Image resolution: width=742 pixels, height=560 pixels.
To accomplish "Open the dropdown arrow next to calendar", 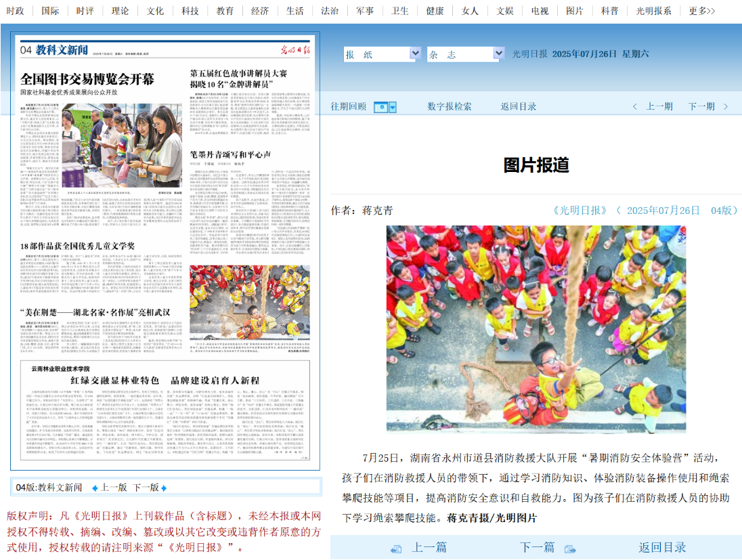I will [393, 107].
